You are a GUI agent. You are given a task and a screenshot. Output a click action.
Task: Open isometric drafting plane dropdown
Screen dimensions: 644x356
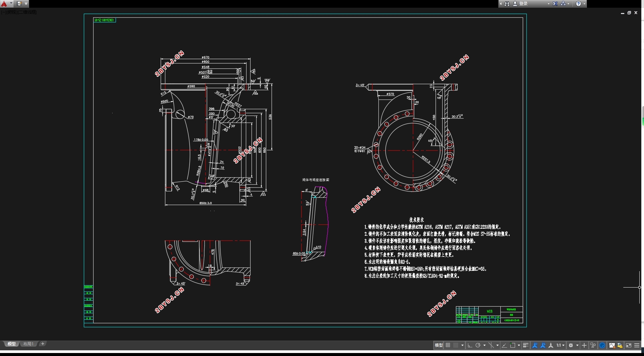coord(497,345)
